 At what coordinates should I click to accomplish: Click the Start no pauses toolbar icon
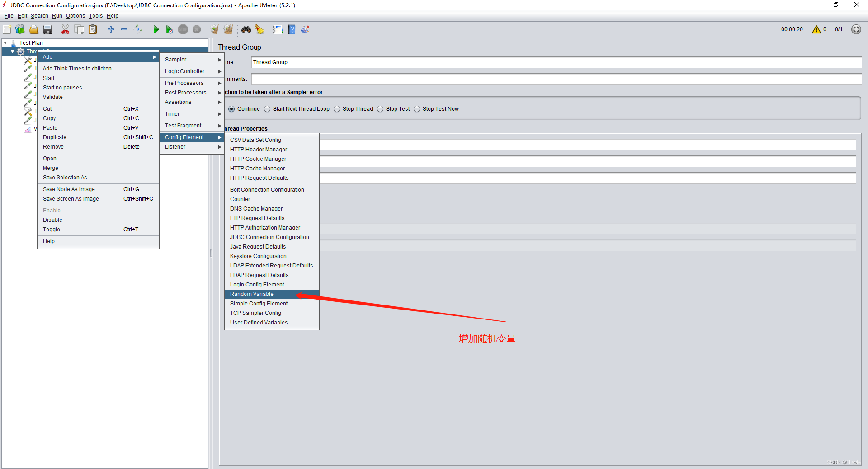tap(170, 29)
